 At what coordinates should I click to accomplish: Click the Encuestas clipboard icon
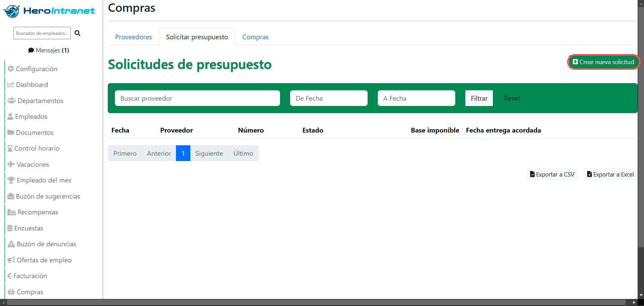pyautogui.click(x=10, y=228)
